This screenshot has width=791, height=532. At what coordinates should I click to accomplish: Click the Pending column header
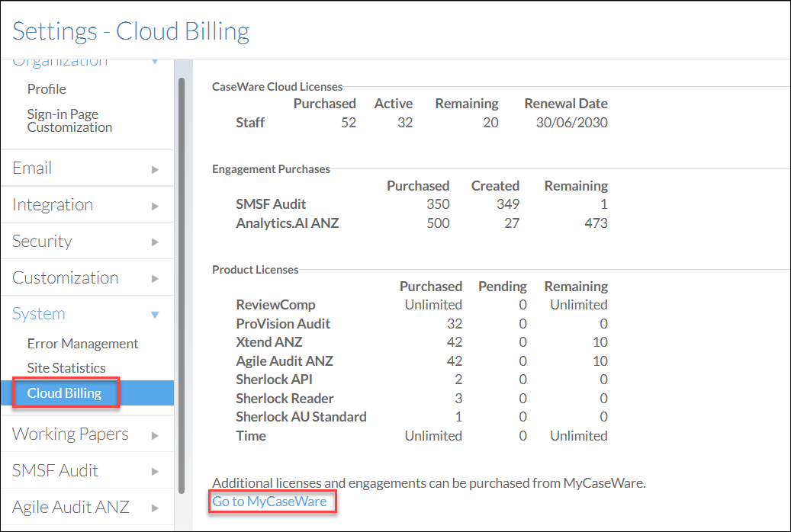click(503, 287)
